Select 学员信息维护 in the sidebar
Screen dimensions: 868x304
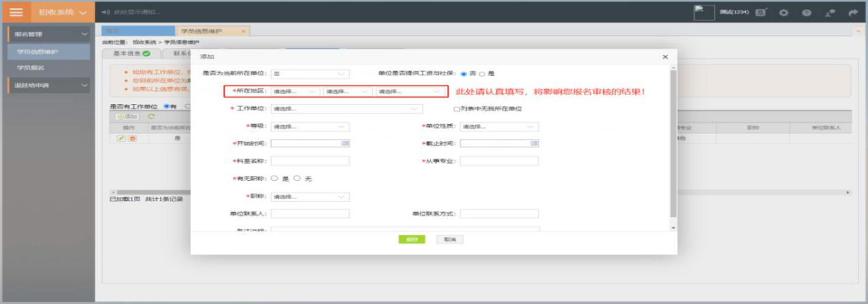[x=49, y=51]
